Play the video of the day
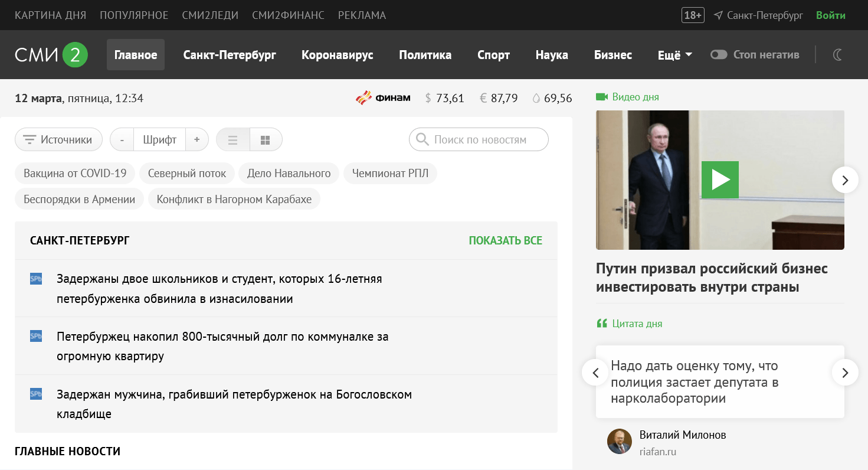868x470 pixels. coord(720,179)
